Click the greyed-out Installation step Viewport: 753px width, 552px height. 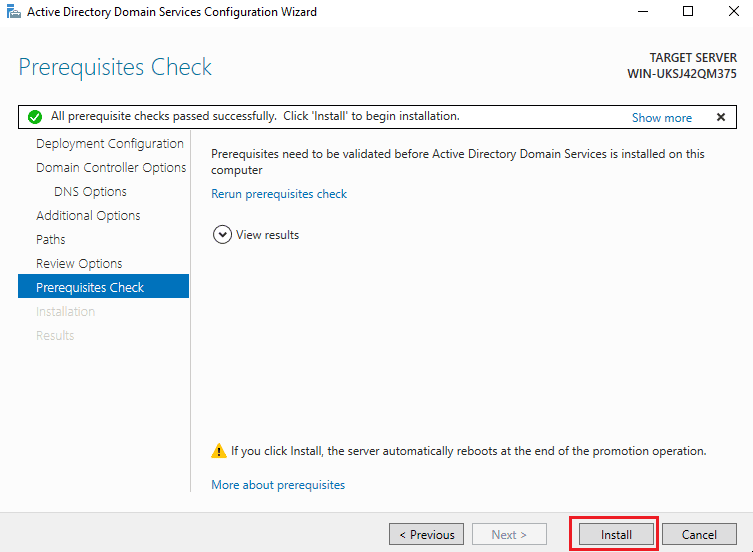click(65, 312)
